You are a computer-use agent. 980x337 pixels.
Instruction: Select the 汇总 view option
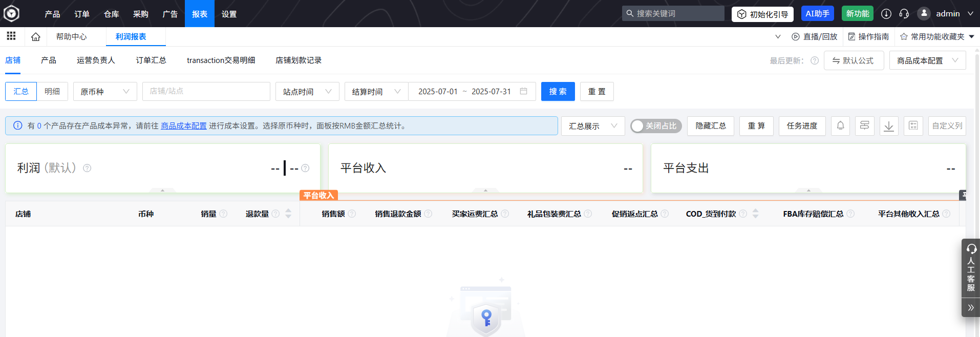coord(21,92)
